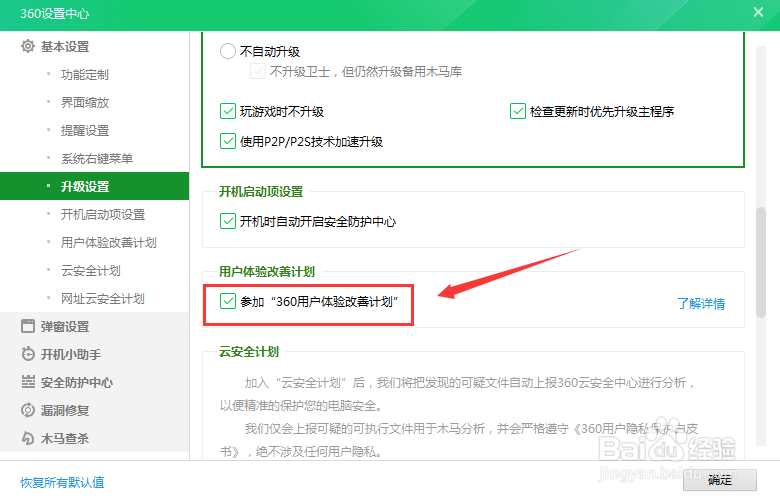The width and height of the screenshot is (780, 500).
Task: Click the 开机启动项设置 section heading
Action: [261, 192]
